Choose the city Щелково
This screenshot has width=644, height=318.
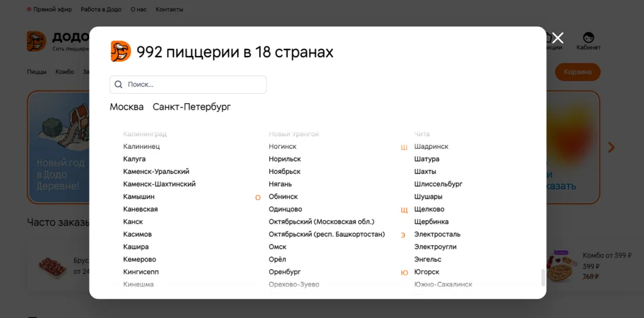tap(429, 209)
